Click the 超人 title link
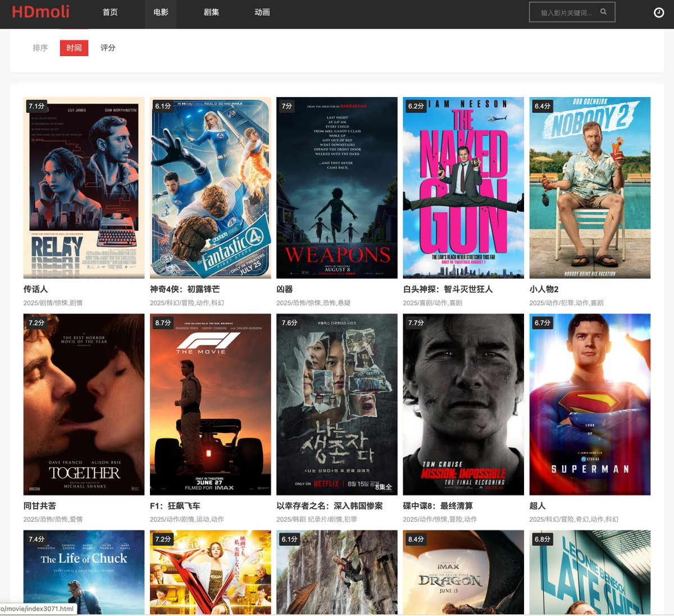 point(537,506)
